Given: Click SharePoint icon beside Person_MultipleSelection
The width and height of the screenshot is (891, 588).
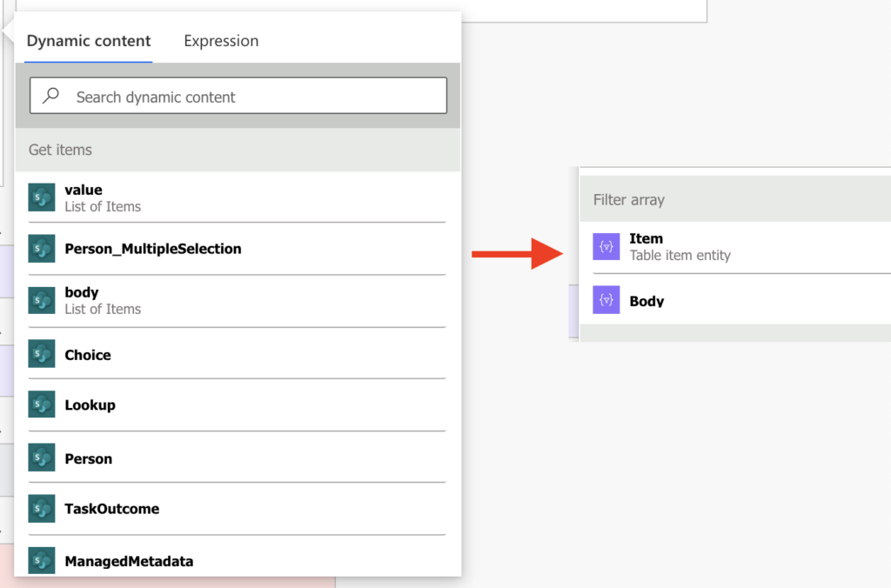Looking at the screenshot, I should click(x=42, y=248).
